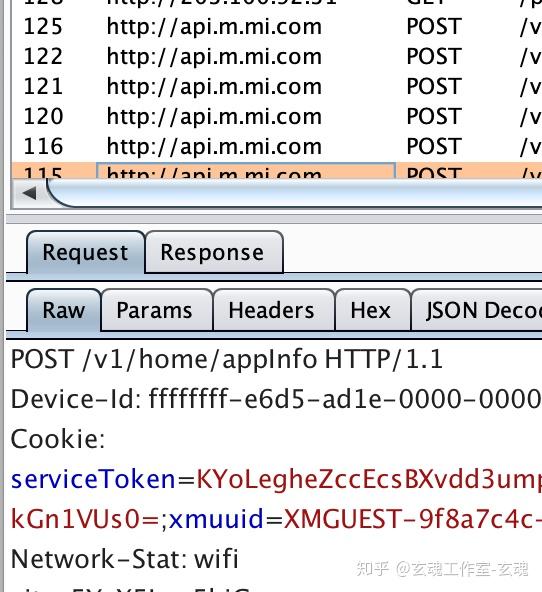Select history row number 116
This screenshot has width=542, height=592.
click(x=277, y=146)
